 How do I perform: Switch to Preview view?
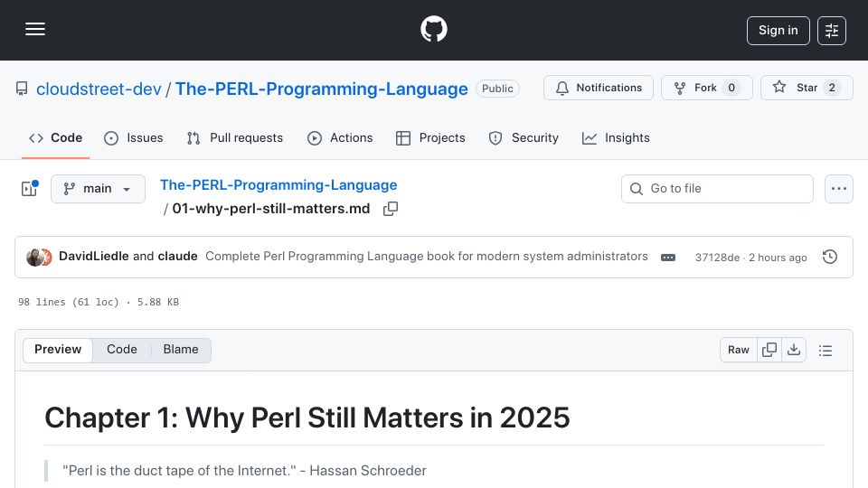[58, 350]
